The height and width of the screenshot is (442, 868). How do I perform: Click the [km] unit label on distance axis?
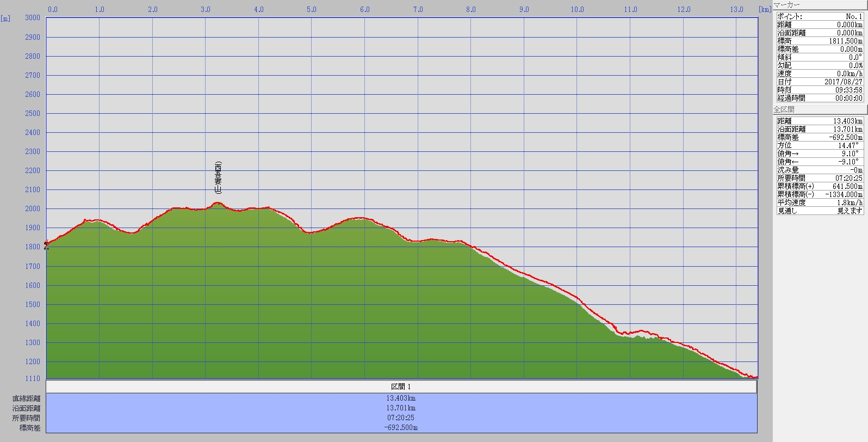(765, 9)
